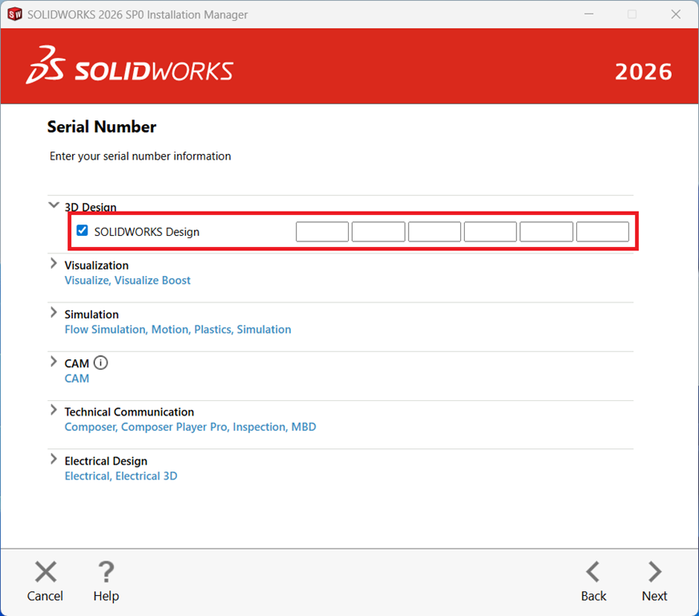Proceed with the Next arrow icon
Viewport: 699px width, 616px height.
654,572
